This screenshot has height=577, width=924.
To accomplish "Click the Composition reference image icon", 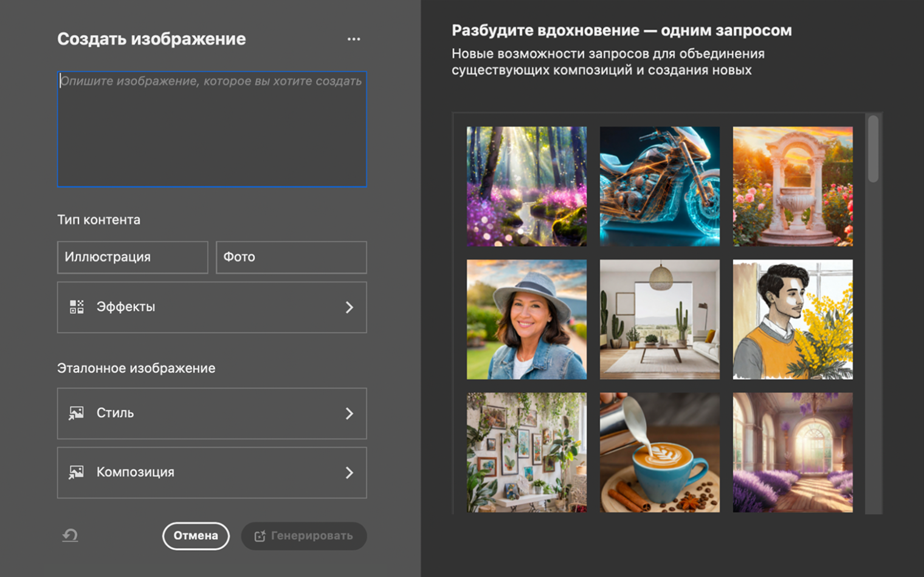I will click(x=76, y=472).
